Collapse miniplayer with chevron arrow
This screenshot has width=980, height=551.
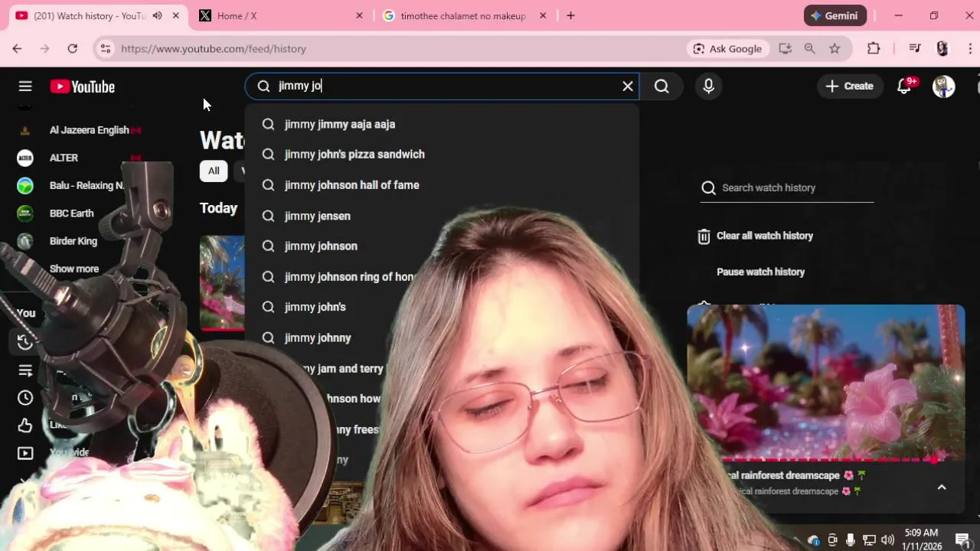point(942,487)
